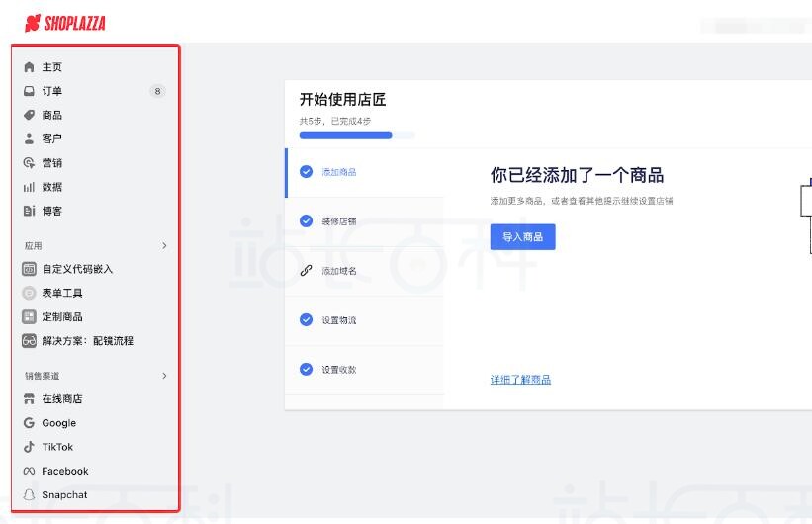Click the blog icon beside 博客
Screen dimensions: 812x524
click(29, 211)
